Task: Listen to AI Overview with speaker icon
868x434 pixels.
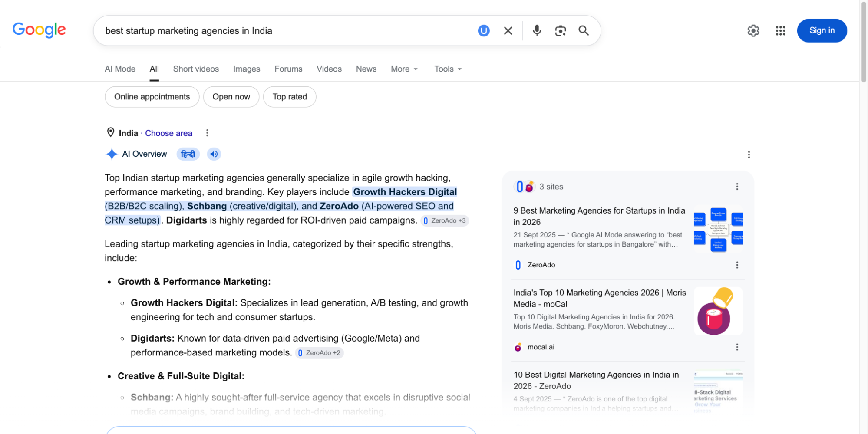Action: tap(214, 154)
